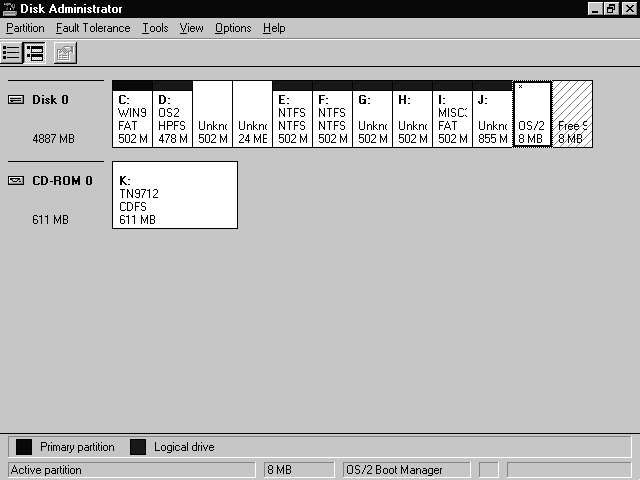Open the View menu
Viewport: 640px width, 480px height.
point(191,28)
